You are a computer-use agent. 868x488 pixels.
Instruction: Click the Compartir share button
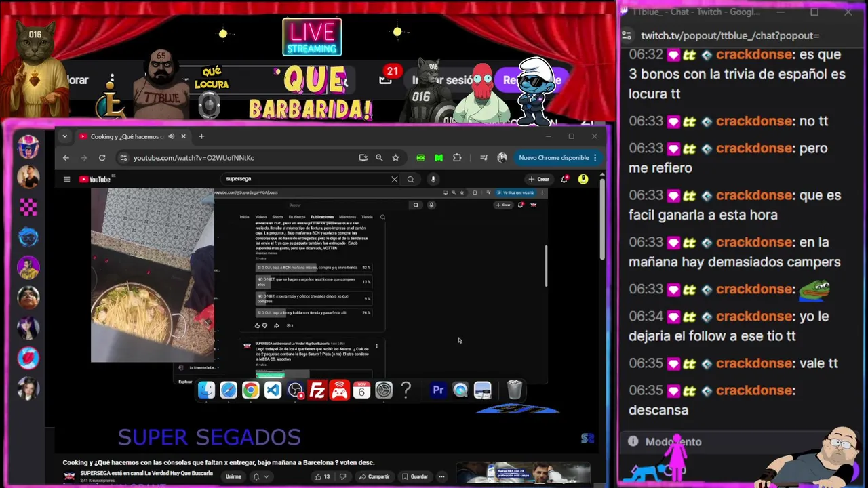coord(374,476)
